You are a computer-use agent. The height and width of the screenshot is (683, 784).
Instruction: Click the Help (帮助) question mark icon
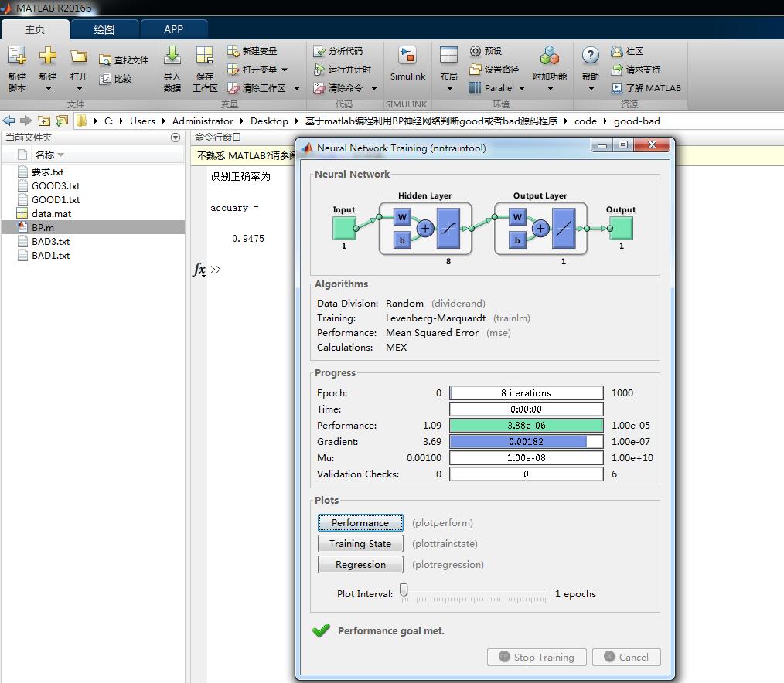591,56
